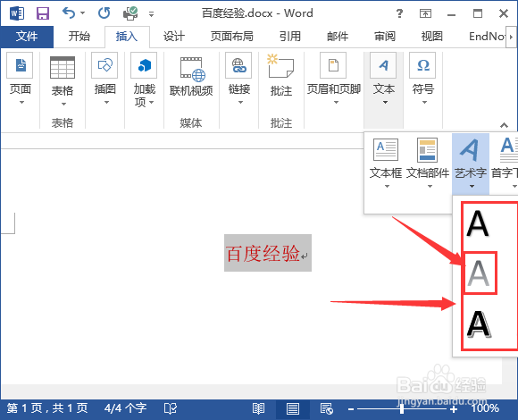Customize the Quick Access Toolbar dropdown
The image size is (518, 420).
(151, 14)
